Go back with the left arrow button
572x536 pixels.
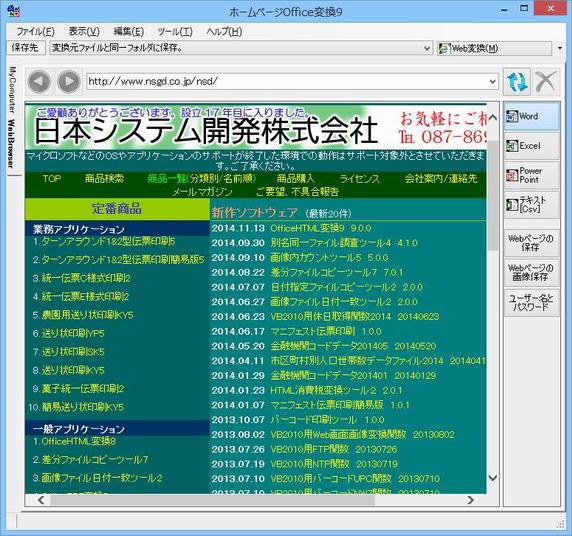pyautogui.click(x=39, y=81)
